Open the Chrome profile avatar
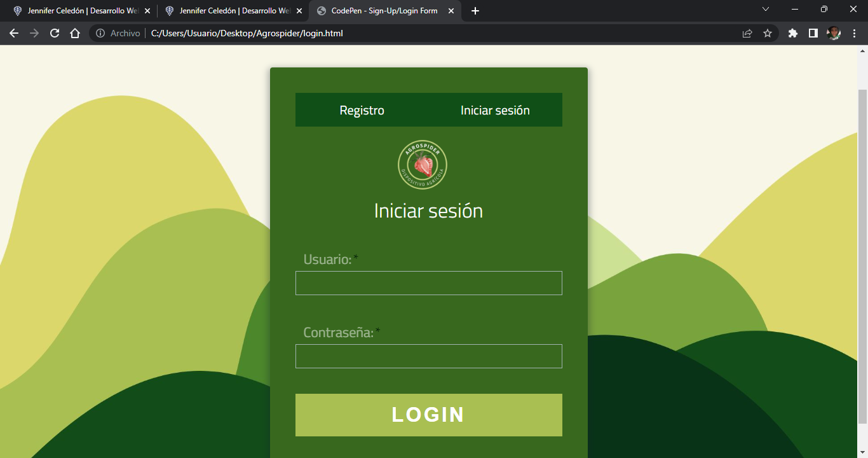The image size is (868, 458). [834, 33]
